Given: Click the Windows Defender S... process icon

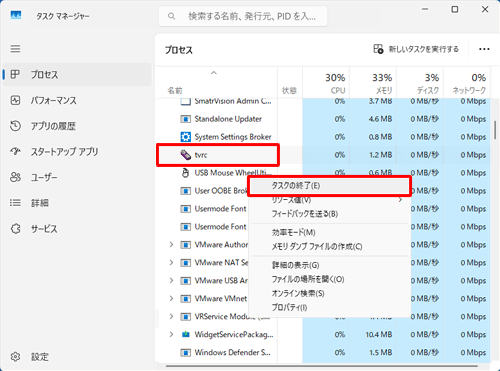Looking at the screenshot, I should tap(185, 352).
